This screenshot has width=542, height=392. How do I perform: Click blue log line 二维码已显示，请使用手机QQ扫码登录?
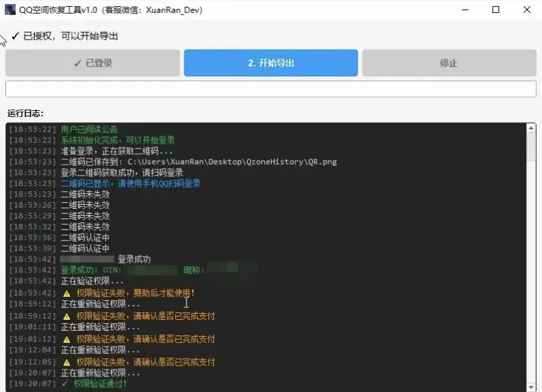pyautogui.click(x=131, y=183)
